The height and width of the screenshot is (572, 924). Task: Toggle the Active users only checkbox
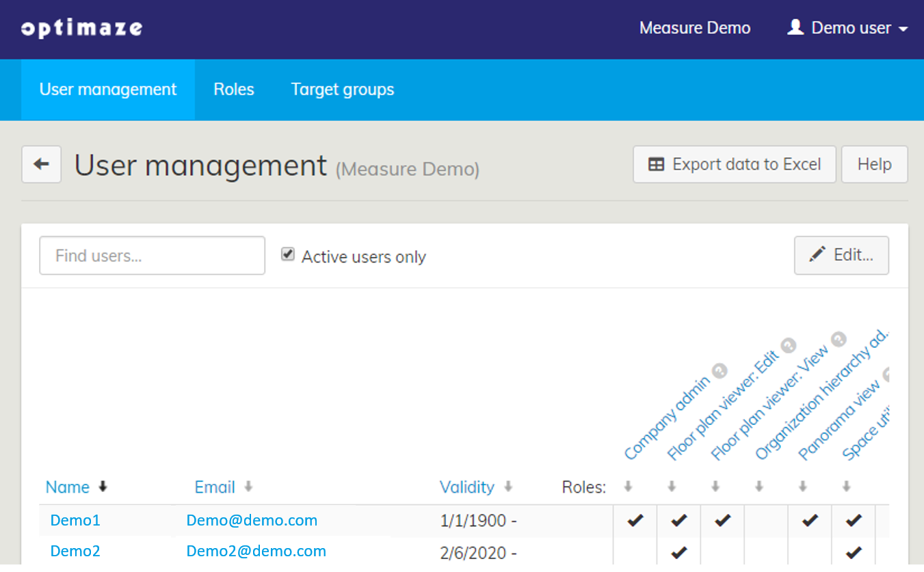point(288,255)
